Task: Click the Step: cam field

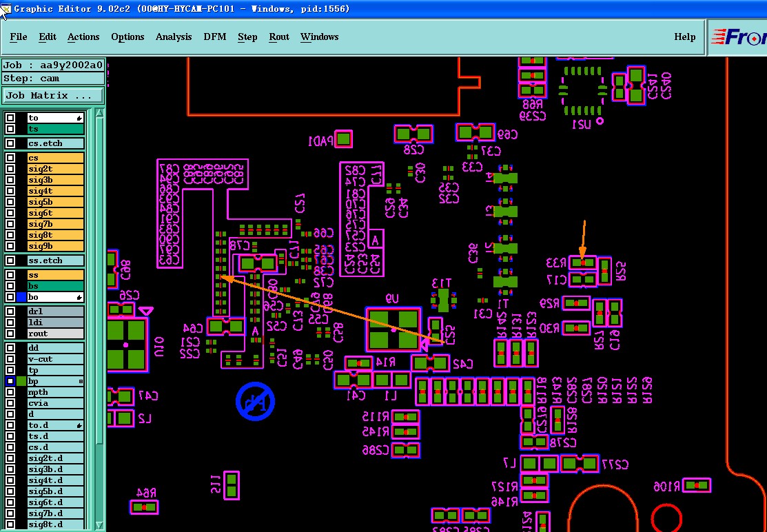Action: click(53, 79)
